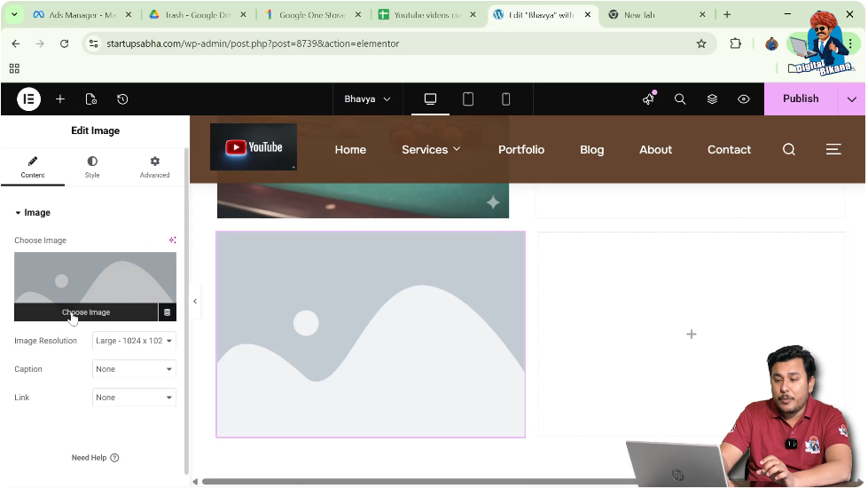Open revision history clock icon
The height and width of the screenshot is (489, 868).
point(122,99)
